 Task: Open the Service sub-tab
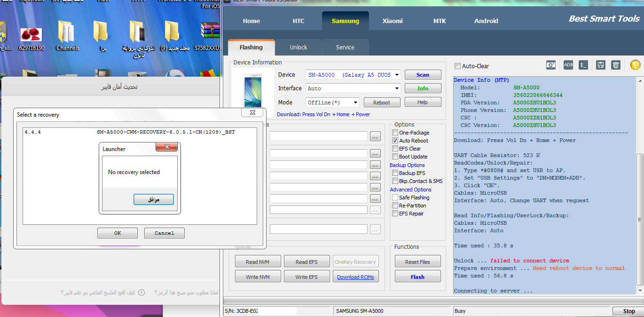(x=345, y=47)
